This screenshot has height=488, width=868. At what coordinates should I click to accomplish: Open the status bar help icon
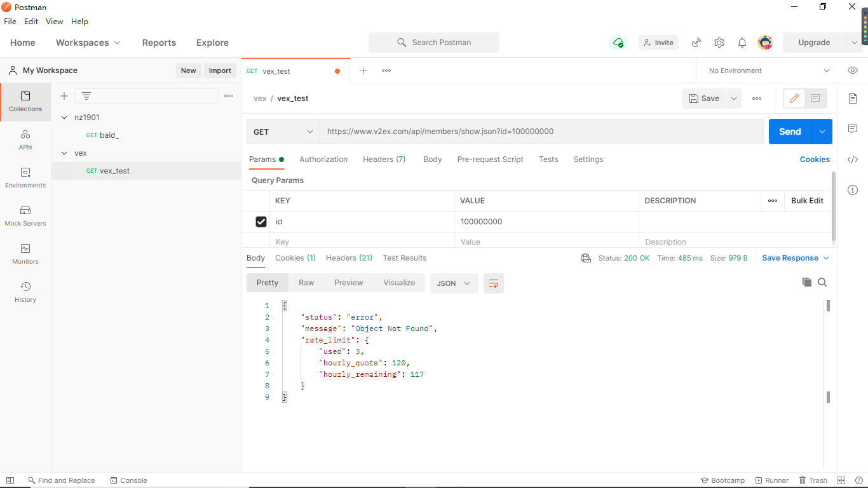pos(859,480)
